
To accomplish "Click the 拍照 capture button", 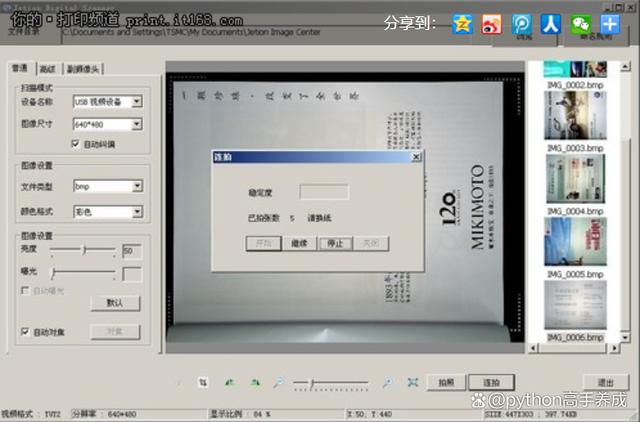I will click(446, 382).
